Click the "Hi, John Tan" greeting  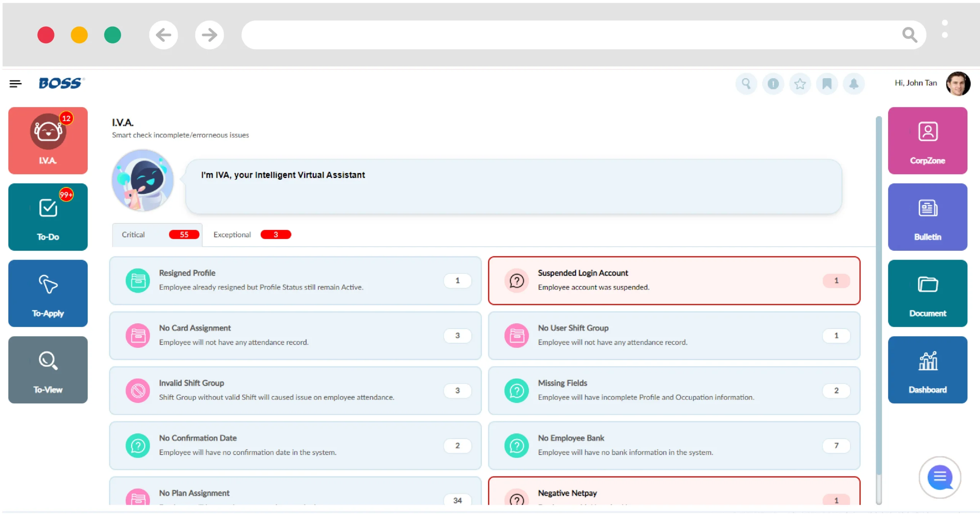[916, 83]
